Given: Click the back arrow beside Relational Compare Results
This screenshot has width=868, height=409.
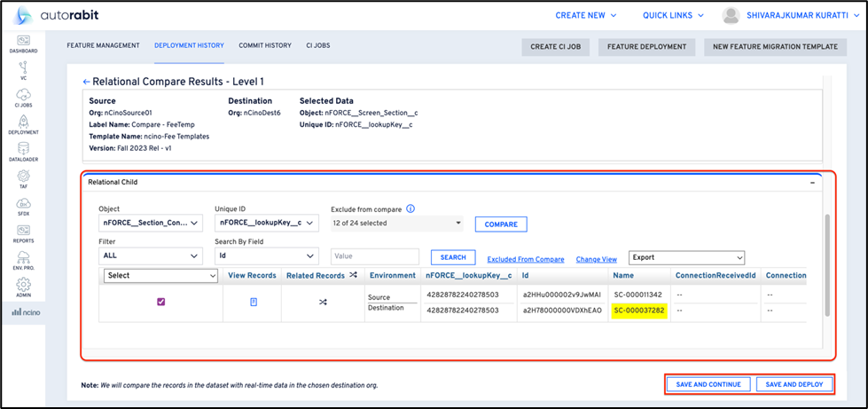Looking at the screenshot, I should [x=86, y=81].
